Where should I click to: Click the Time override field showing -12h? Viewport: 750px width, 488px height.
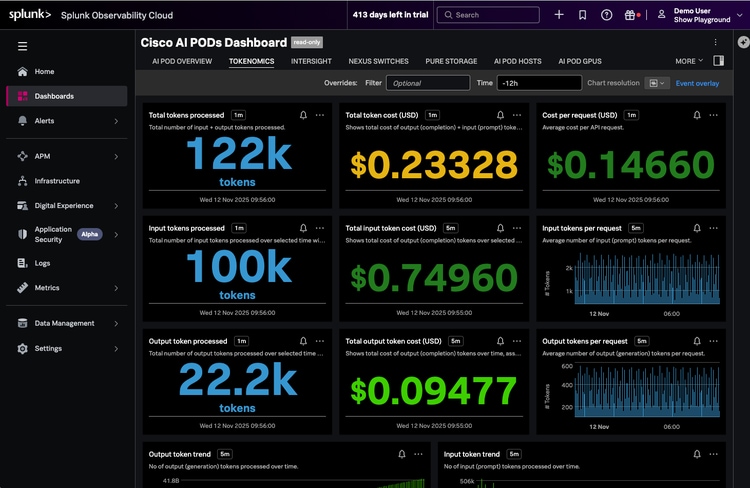coord(540,83)
